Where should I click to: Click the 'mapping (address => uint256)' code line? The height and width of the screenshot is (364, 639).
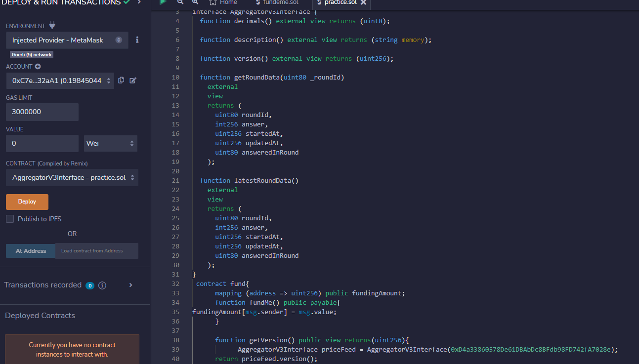pos(310,293)
